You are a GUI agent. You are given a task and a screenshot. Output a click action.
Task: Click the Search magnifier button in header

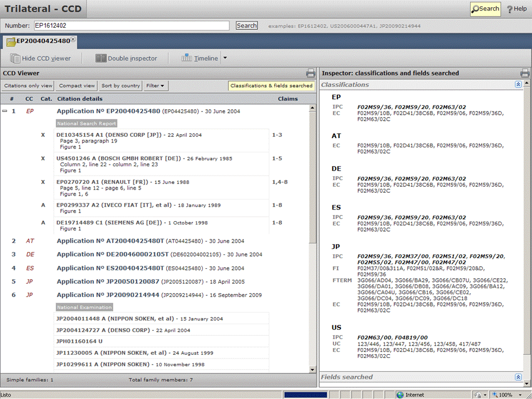click(485, 9)
